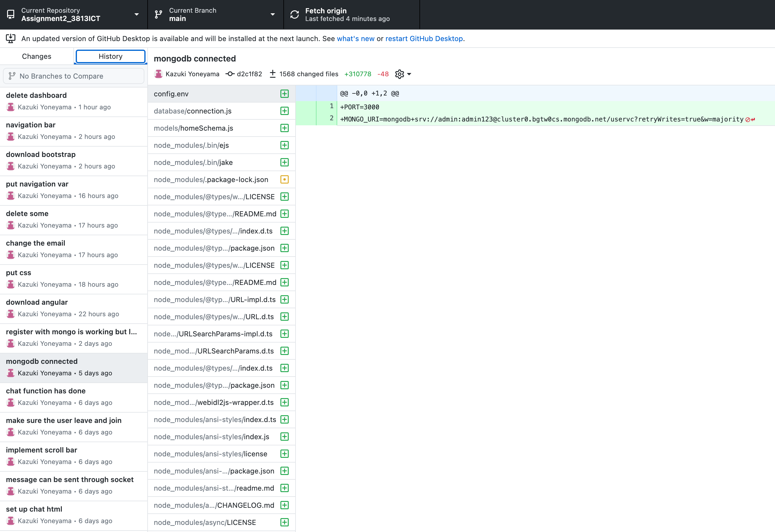The height and width of the screenshot is (532, 775).
Task: Switch to the Changes tab
Action: (x=36, y=56)
